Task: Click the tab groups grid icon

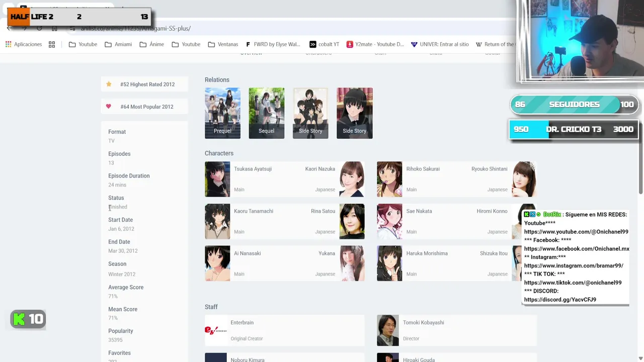Action: (52, 44)
